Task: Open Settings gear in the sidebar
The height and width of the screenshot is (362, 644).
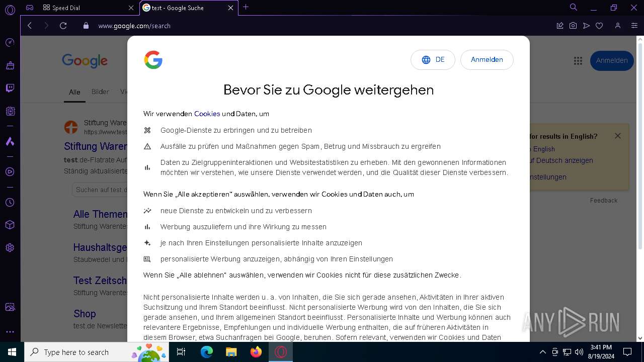Action: point(10,248)
